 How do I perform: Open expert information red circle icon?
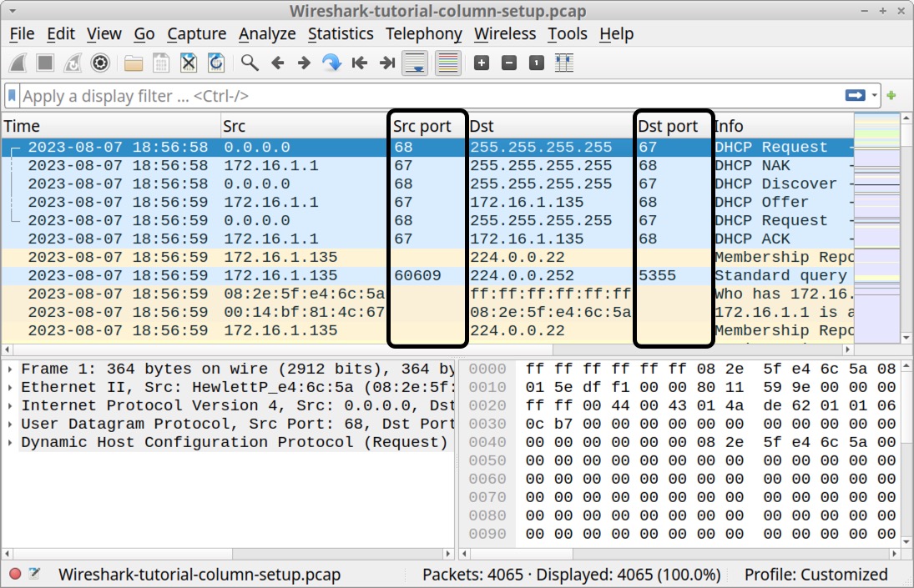click(15, 574)
